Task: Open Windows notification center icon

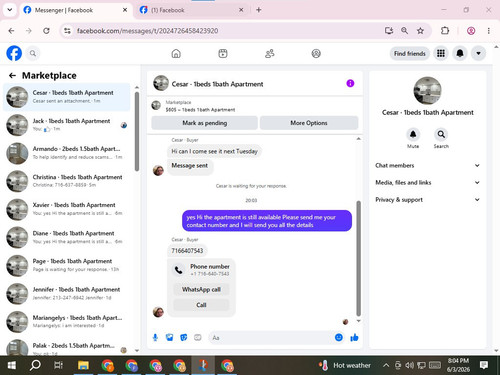Action: tap(484, 365)
